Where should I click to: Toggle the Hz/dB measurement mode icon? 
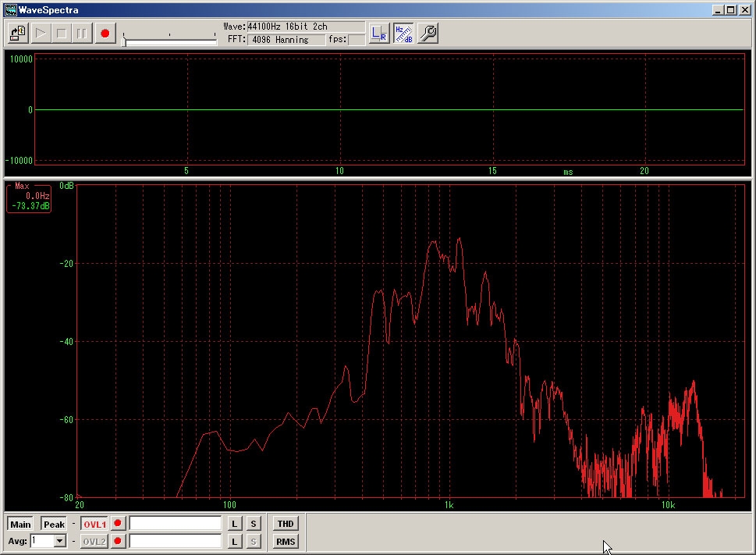click(403, 34)
